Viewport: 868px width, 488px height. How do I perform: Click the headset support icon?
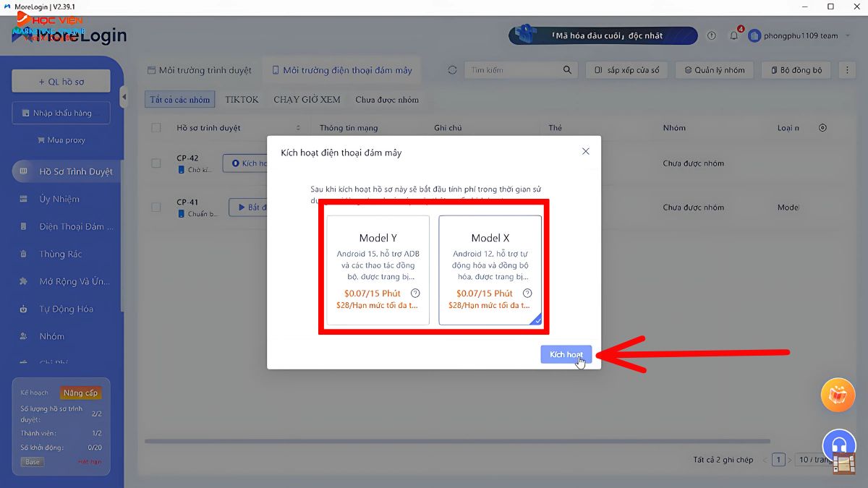839,445
